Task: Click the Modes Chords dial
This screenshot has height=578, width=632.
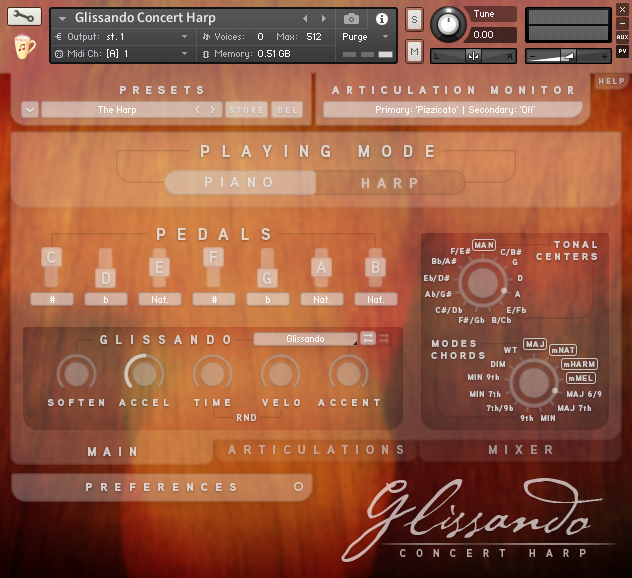Action: click(534, 383)
